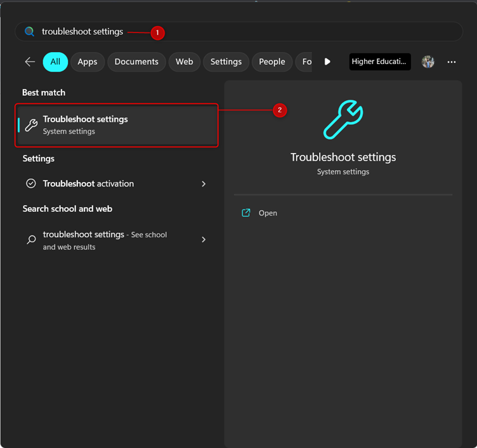The image size is (477, 448).
Task: Show more filter tabs with the play arrow
Action: tap(327, 62)
